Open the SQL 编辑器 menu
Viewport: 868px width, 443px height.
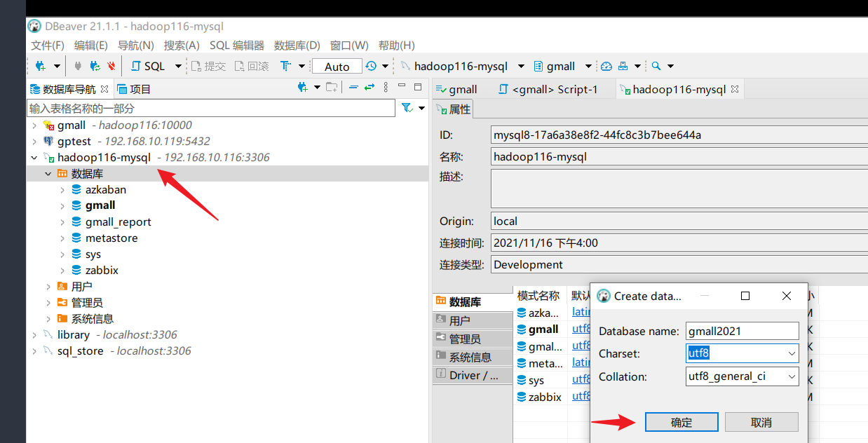point(237,45)
